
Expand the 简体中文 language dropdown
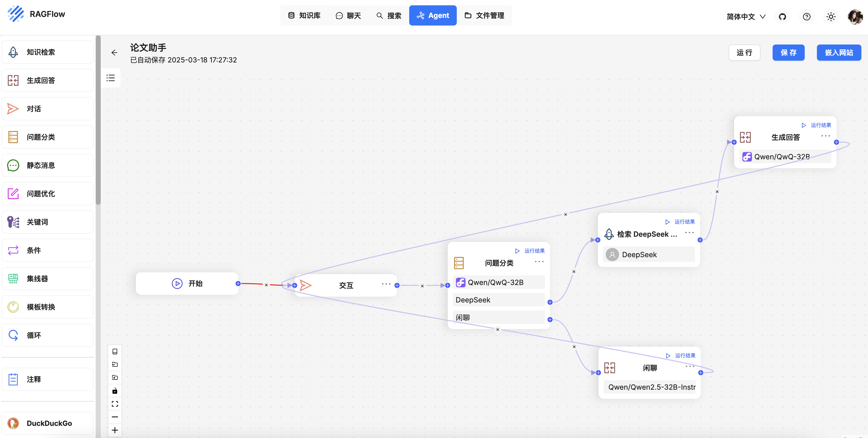coord(746,16)
